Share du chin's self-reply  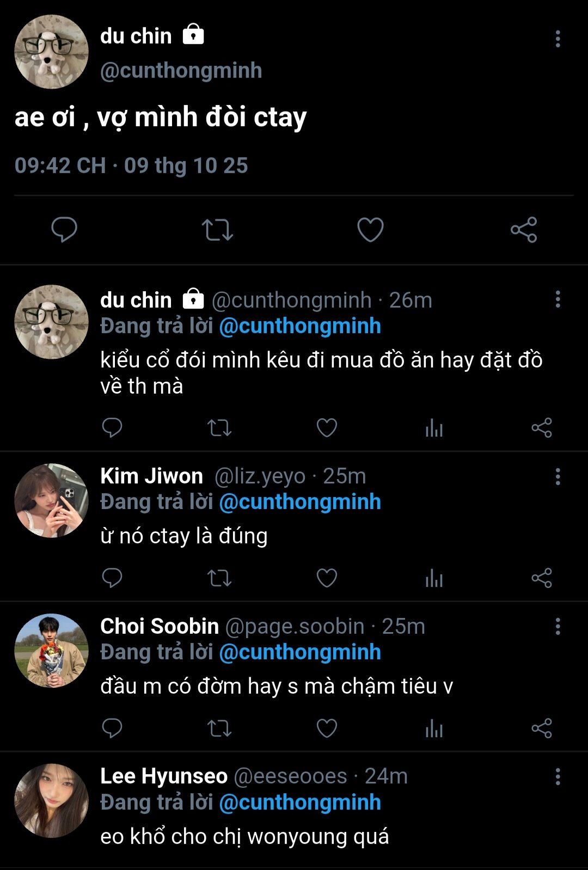(x=542, y=428)
